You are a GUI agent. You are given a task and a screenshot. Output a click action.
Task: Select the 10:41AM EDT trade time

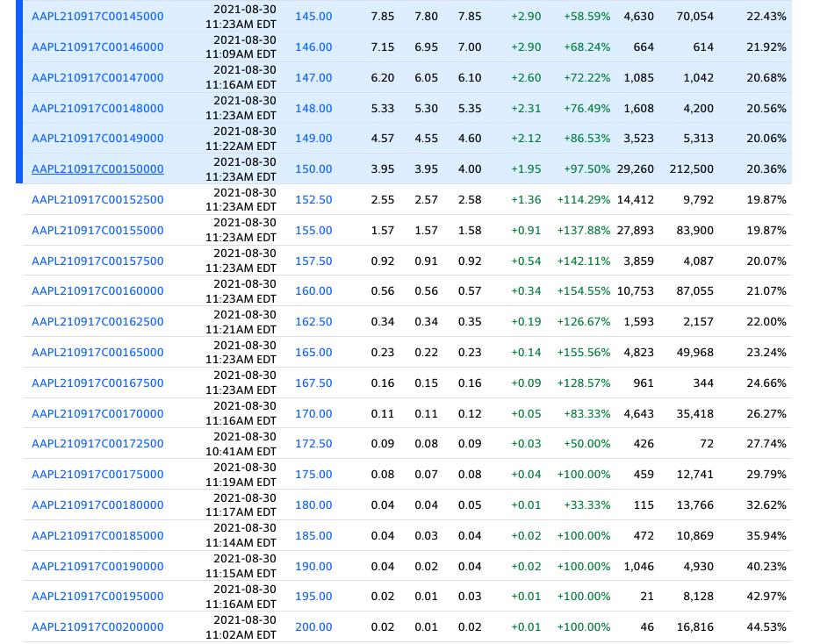pyautogui.click(x=241, y=451)
